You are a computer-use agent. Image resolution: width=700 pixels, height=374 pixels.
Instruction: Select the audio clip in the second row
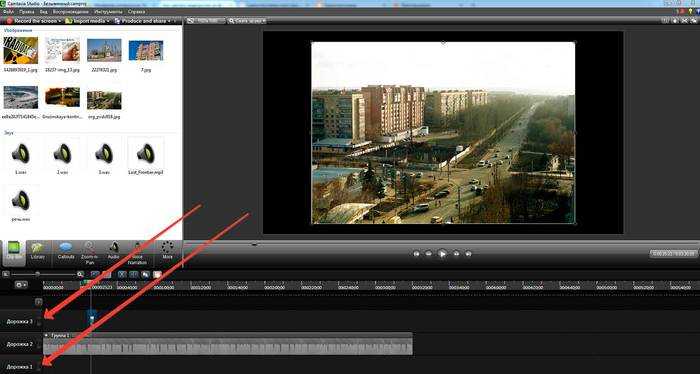(x=21, y=200)
